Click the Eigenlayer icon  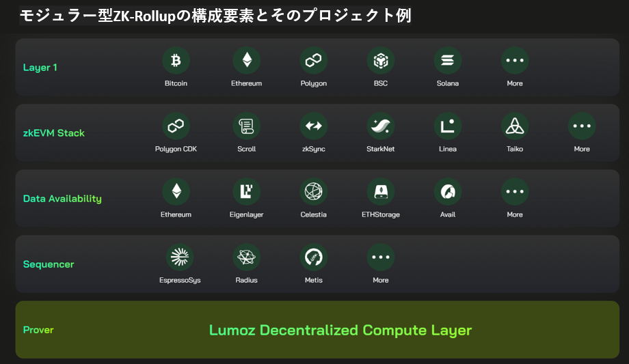pyautogui.click(x=247, y=192)
